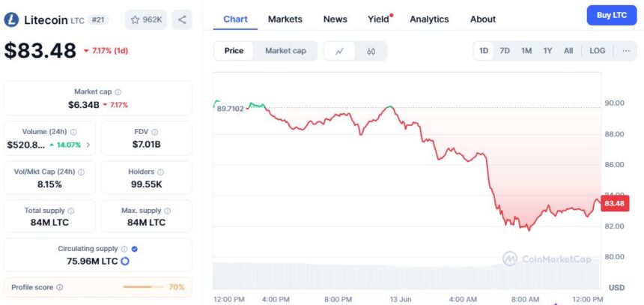Open the Yield tab link
Viewport: 644px width, 305px height.
(x=378, y=19)
